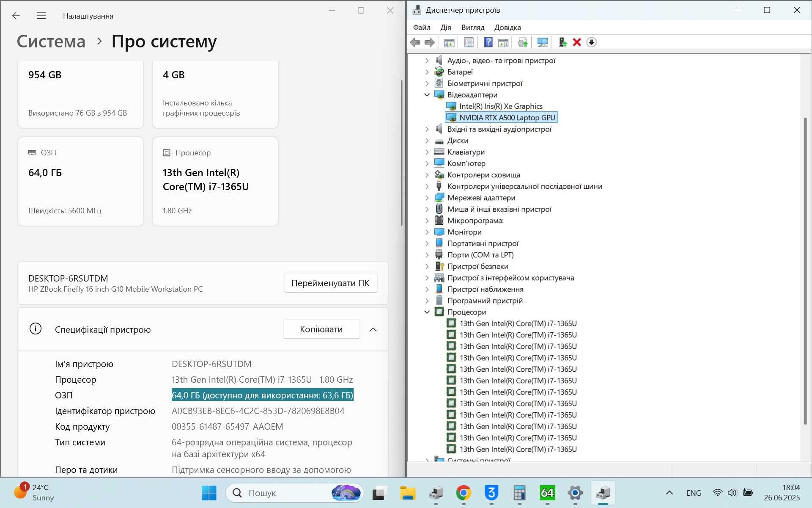
Task: Open Task View from the taskbar
Action: coord(380,493)
